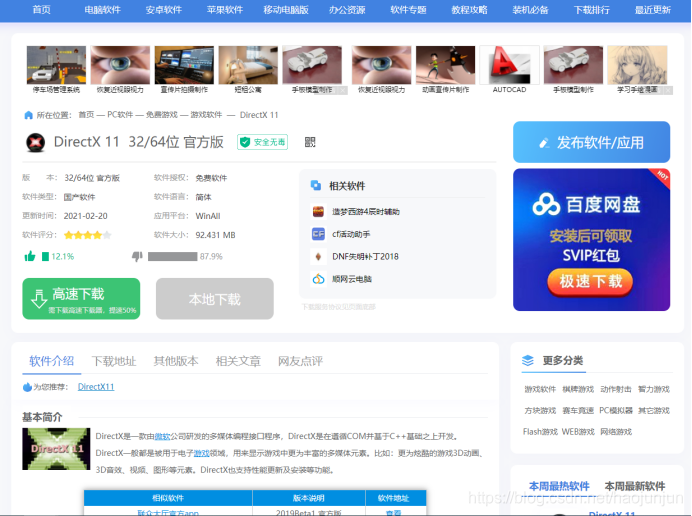The height and width of the screenshot is (516, 692).
Task: Open 微软 link in description
Action: click(162, 437)
